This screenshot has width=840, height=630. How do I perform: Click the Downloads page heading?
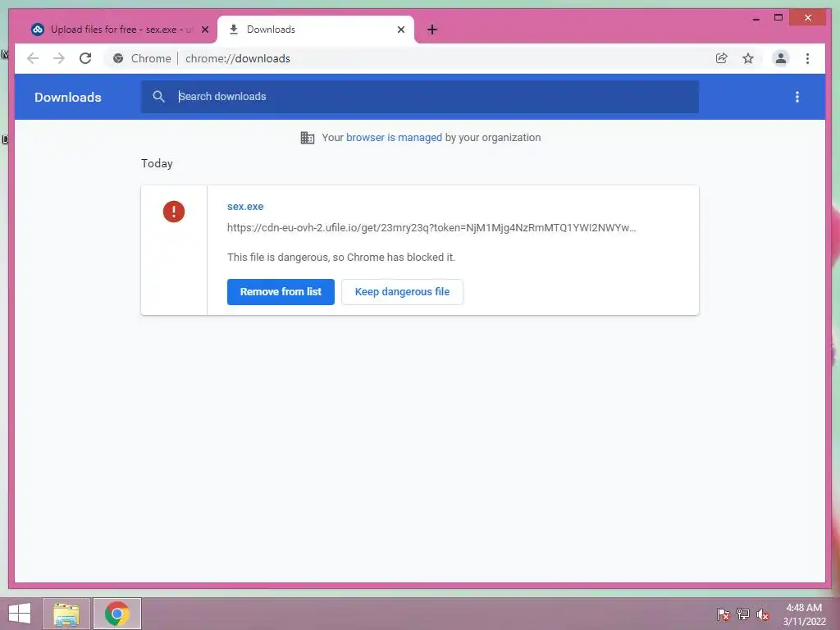(x=68, y=97)
